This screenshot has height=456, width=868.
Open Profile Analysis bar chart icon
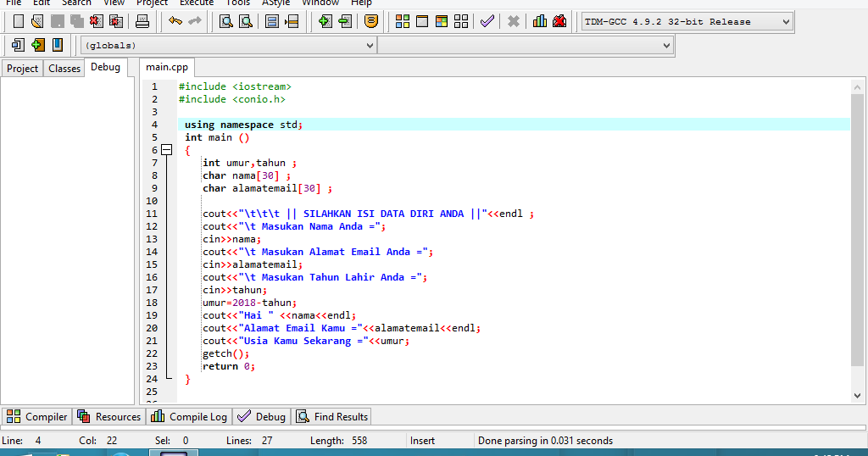pos(540,21)
